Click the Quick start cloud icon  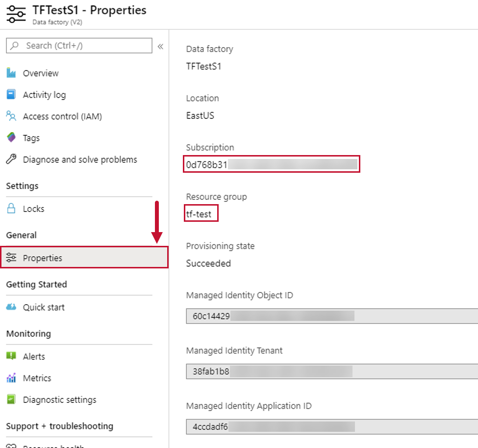coord(11,307)
